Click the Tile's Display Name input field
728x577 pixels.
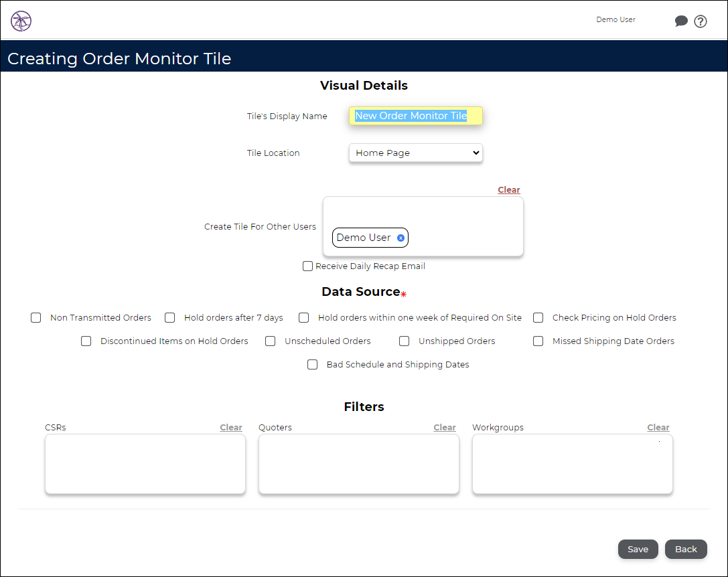415,116
